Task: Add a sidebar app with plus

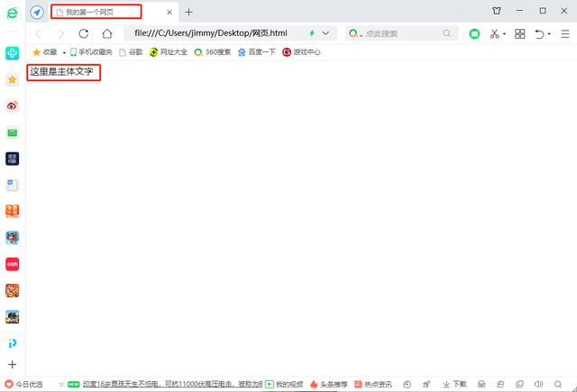Action: (12, 364)
